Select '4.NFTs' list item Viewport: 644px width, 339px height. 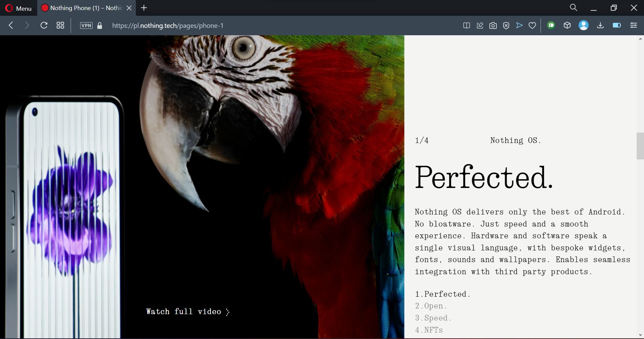click(429, 330)
